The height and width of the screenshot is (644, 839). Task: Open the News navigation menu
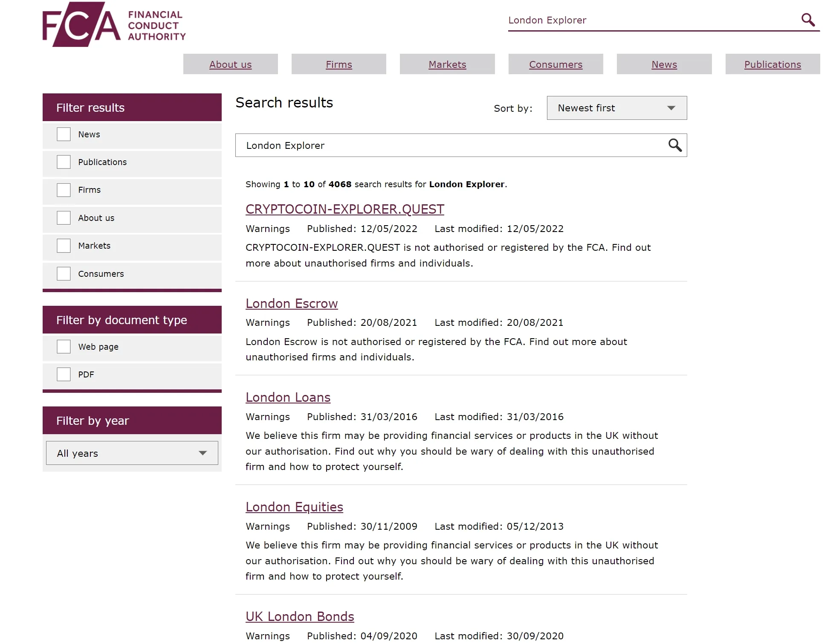coord(664,64)
